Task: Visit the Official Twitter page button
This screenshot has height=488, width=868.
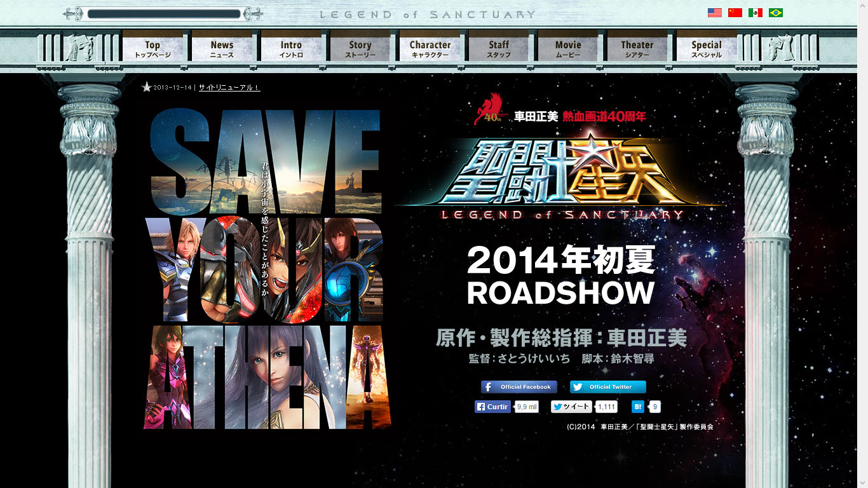Action: tap(608, 387)
